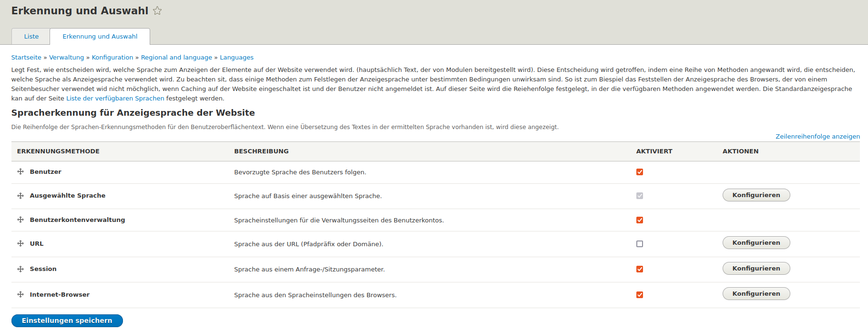Click the heading Spracherkennung für Anzeigesprache der Website
868x331 pixels.
[x=133, y=113]
